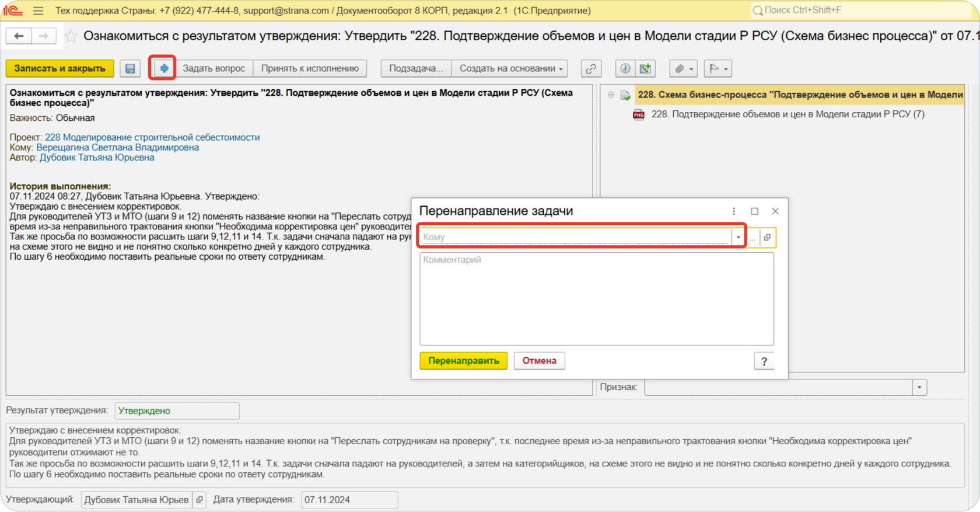
Task: Open project link '228 Моделирование строительной себестоимости'
Action: click(x=152, y=138)
